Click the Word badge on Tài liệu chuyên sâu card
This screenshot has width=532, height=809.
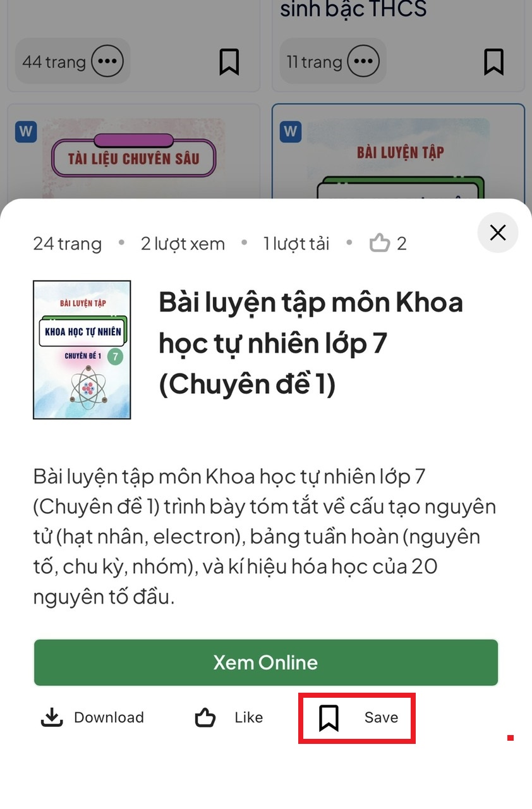(x=26, y=132)
